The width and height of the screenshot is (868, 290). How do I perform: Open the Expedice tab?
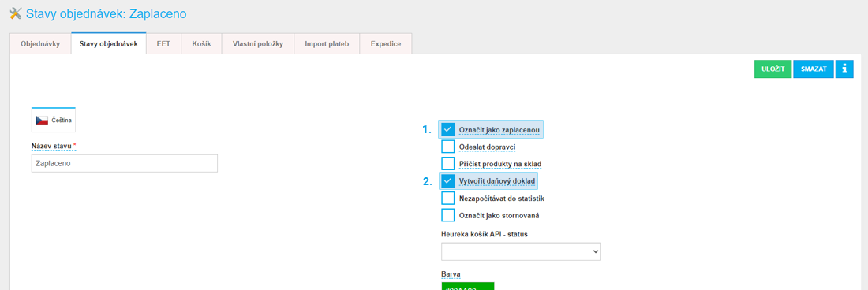(386, 43)
